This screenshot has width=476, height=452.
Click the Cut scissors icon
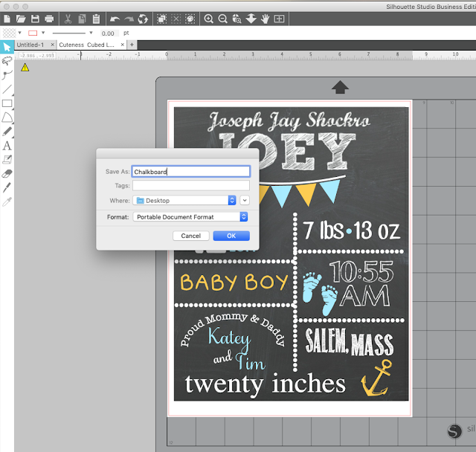tap(68, 19)
